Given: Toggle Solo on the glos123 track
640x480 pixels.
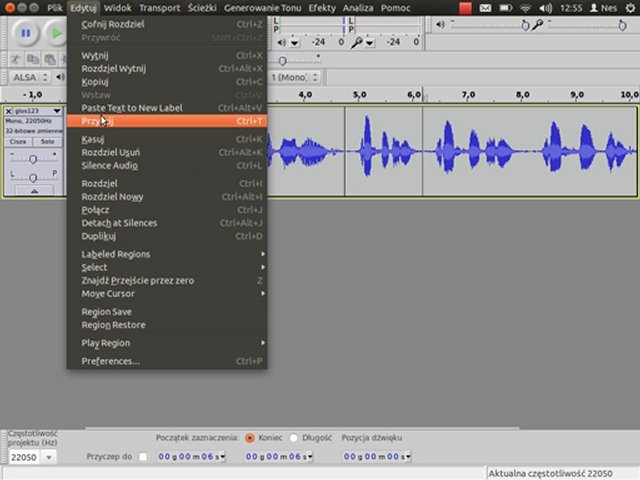Looking at the screenshot, I should tap(47, 142).
